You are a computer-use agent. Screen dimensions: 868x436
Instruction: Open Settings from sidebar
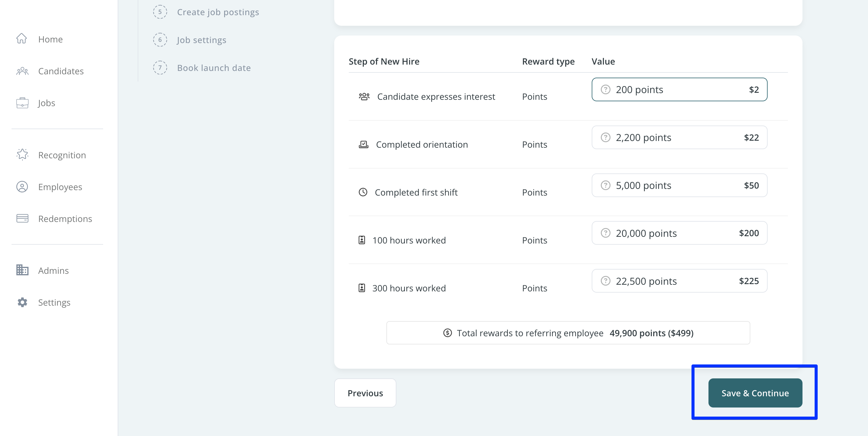click(54, 303)
